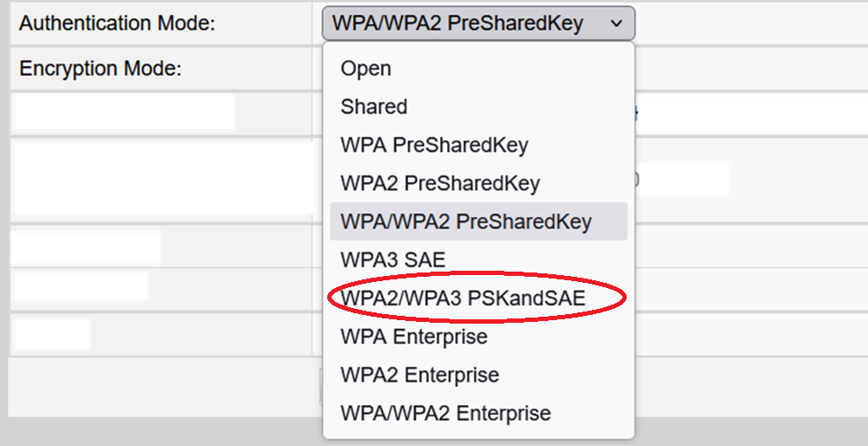
Task: Click the Authentication Mode label
Action: pos(117,23)
